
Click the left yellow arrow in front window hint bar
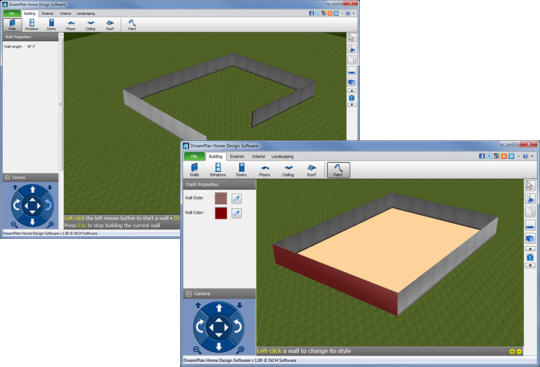pyautogui.click(x=512, y=352)
